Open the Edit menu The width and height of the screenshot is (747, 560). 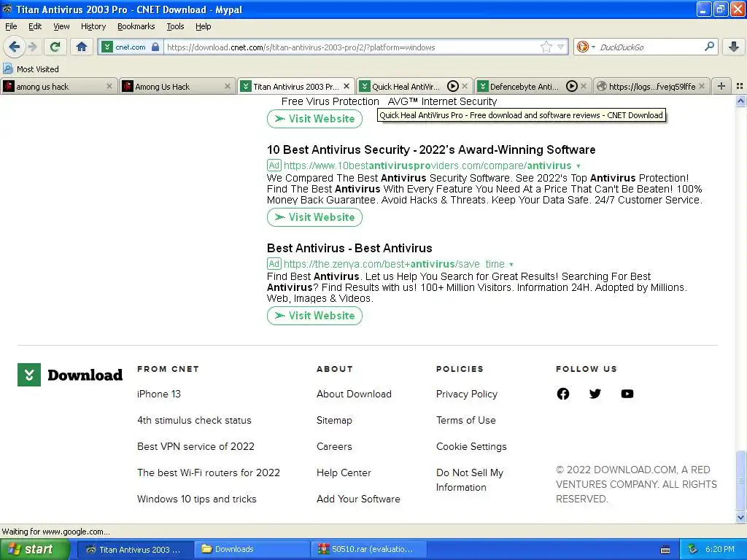[35, 26]
